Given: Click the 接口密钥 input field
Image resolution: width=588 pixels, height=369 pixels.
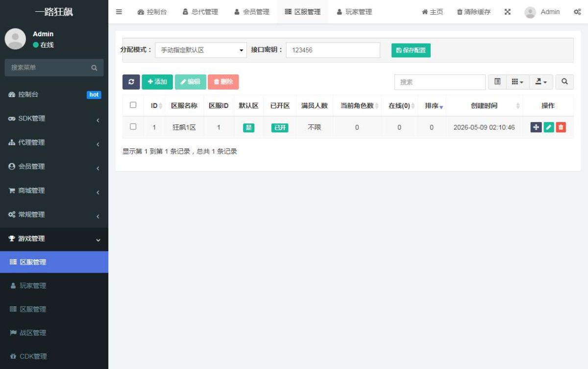Looking at the screenshot, I should (333, 50).
